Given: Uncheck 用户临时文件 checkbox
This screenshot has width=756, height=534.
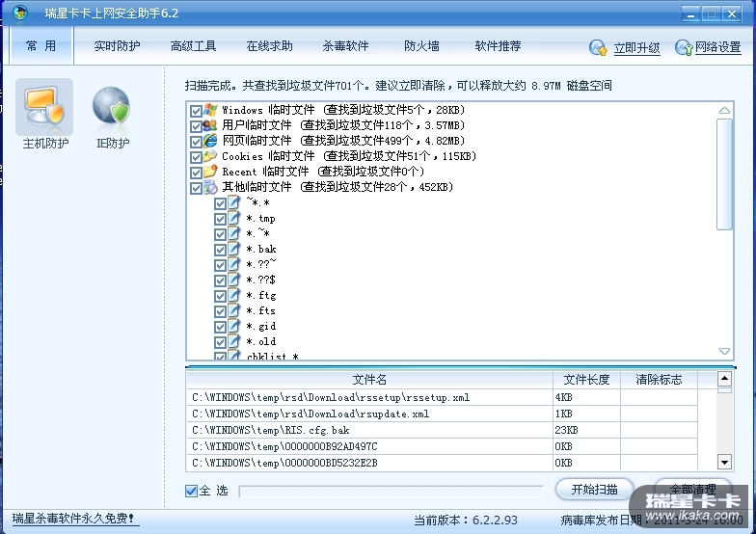Looking at the screenshot, I should coord(196,126).
